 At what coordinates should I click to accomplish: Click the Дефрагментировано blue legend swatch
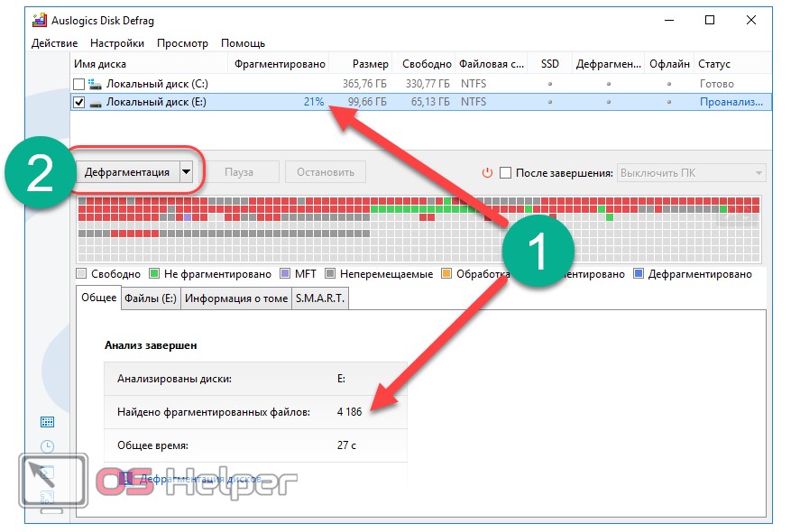coord(639,274)
